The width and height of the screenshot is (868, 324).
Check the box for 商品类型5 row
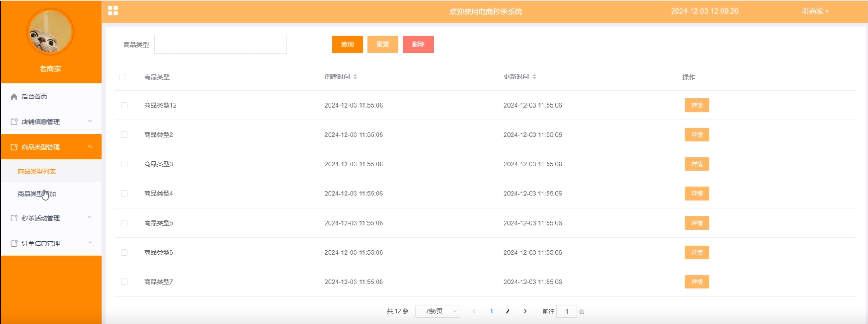pyautogui.click(x=124, y=223)
